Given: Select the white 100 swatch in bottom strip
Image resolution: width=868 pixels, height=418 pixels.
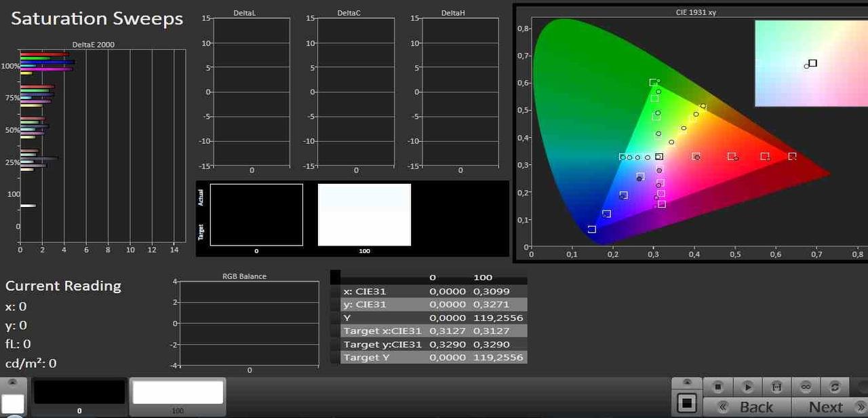Looking at the screenshot, I should coord(178,393).
